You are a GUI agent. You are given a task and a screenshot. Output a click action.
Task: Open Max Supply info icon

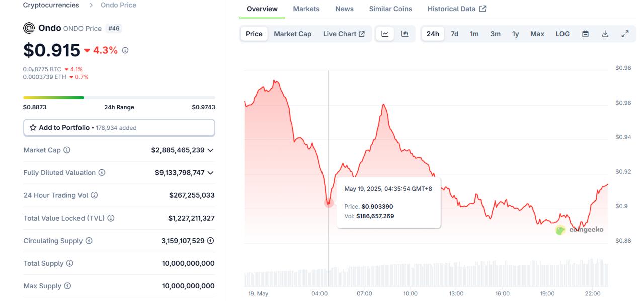(x=67, y=285)
